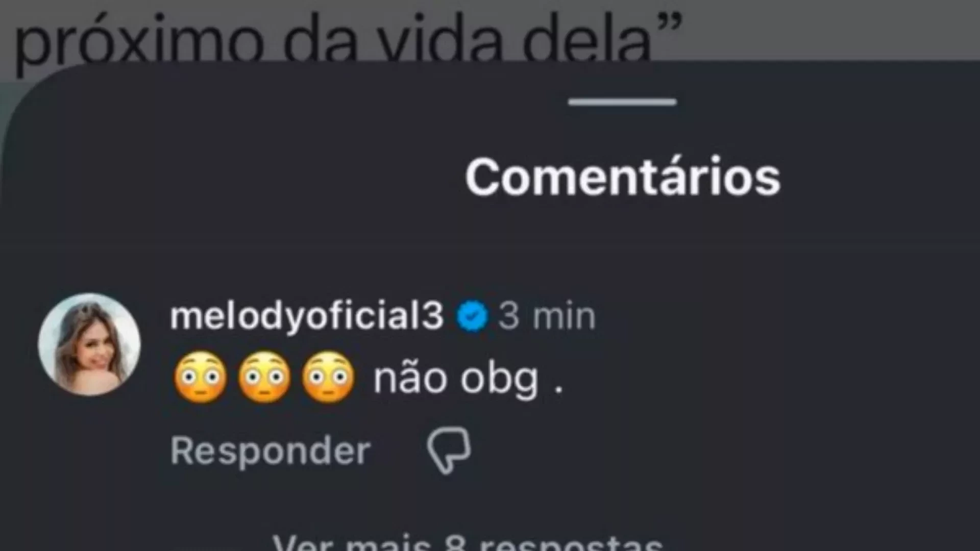Click empty panel space right of the comment
Screen dimensions: 980x551
point(791,378)
